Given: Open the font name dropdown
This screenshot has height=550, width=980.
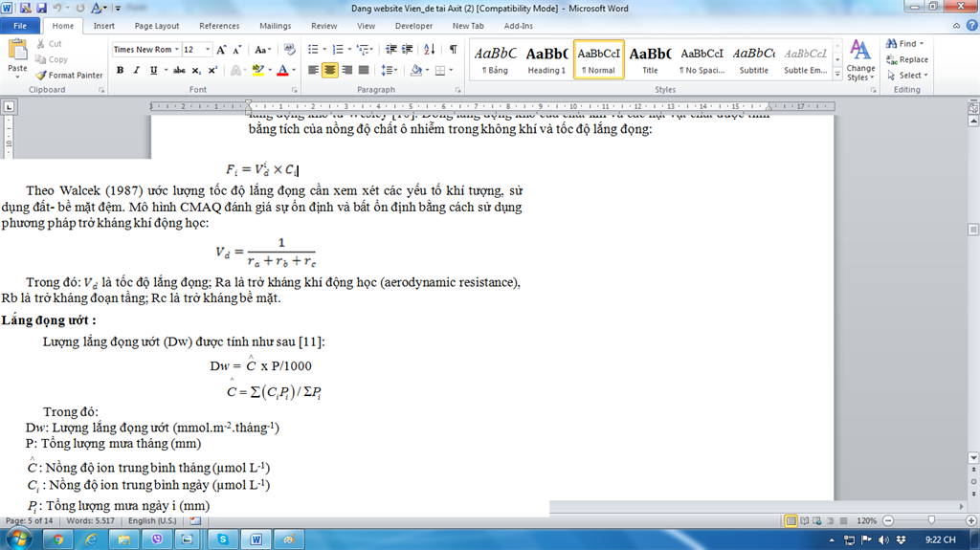Looking at the screenshot, I should point(176,50).
